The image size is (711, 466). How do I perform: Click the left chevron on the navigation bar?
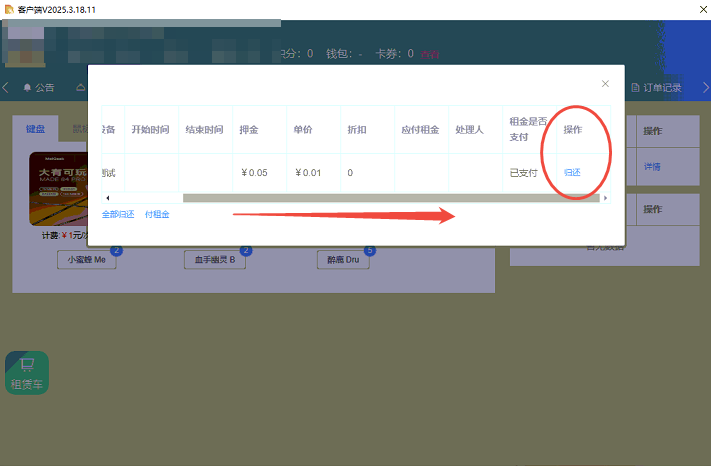6,88
